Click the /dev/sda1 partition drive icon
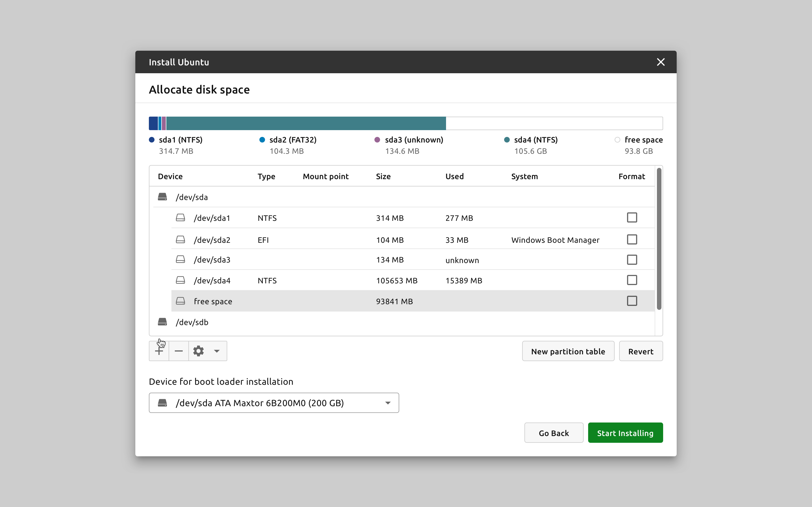812x507 pixels. pos(180,218)
